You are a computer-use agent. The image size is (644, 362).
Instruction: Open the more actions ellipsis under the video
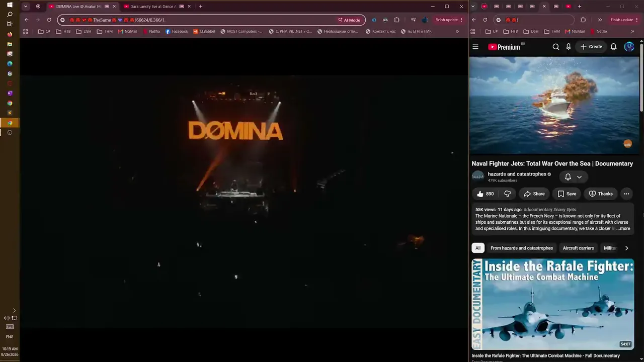[x=626, y=194]
